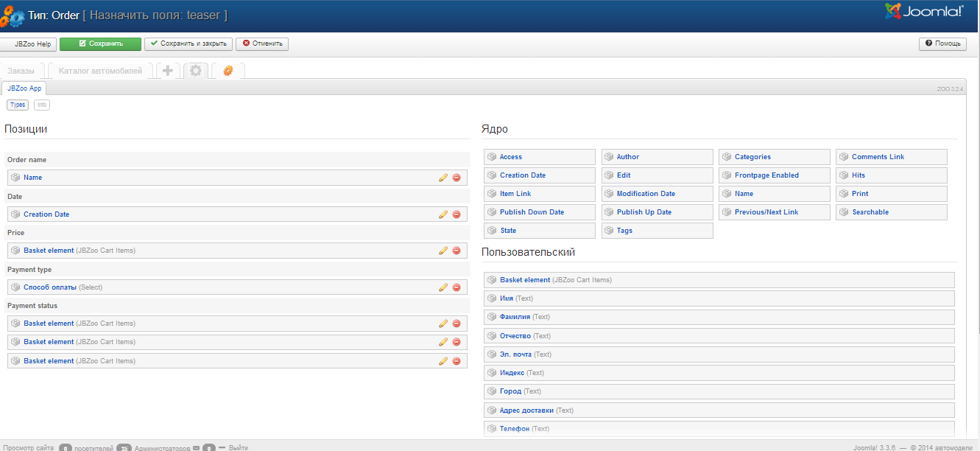This screenshot has width=980, height=451.
Task: Open the gray gear settings tab
Action: 195,71
